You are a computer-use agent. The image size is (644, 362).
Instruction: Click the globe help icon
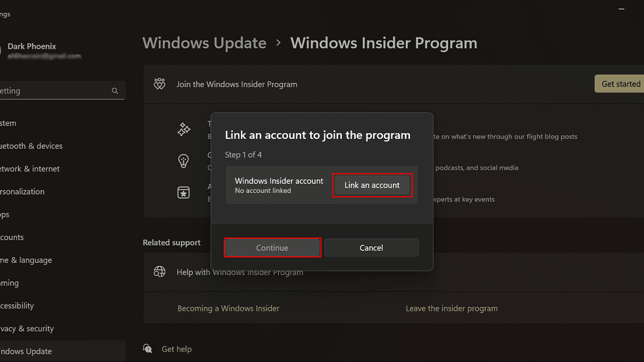pyautogui.click(x=159, y=272)
